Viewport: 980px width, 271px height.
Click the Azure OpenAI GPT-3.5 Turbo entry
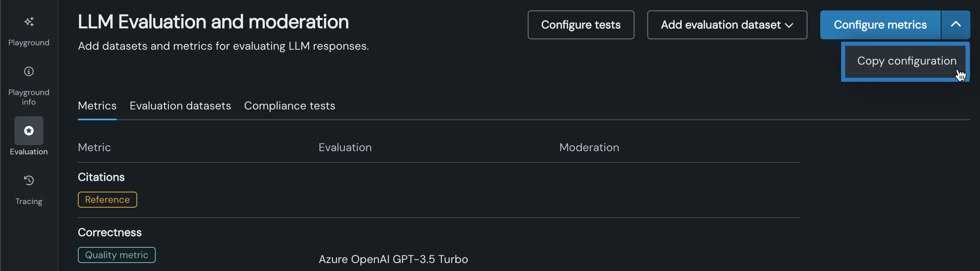393,259
